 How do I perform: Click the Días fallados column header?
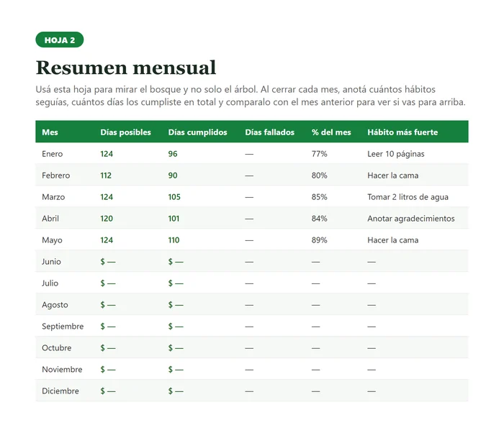point(270,132)
